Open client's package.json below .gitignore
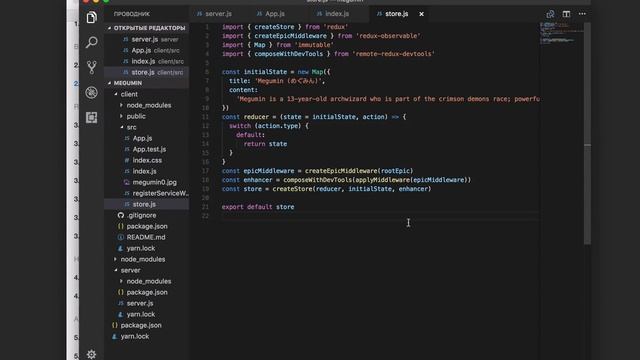The height and width of the screenshot is (360, 640). pos(147,227)
